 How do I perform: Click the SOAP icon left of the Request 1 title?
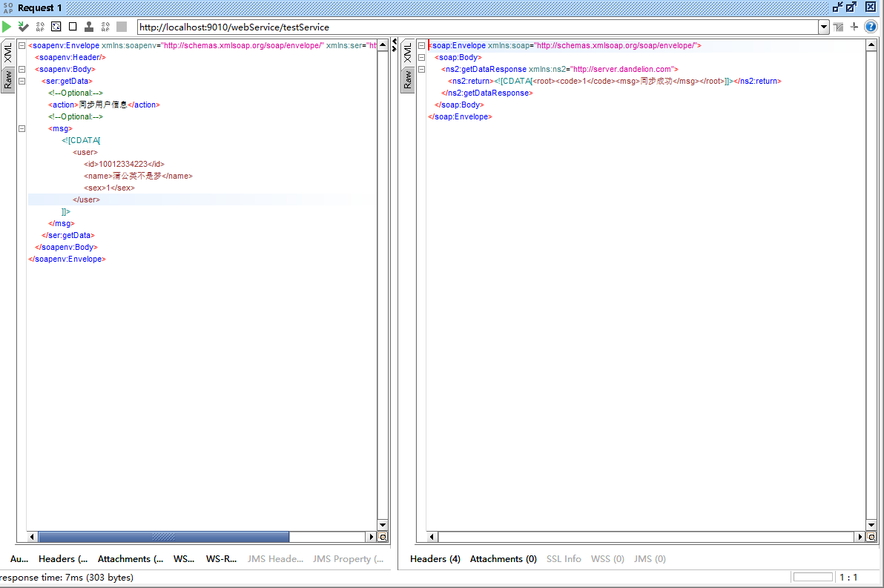[x=8, y=8]
